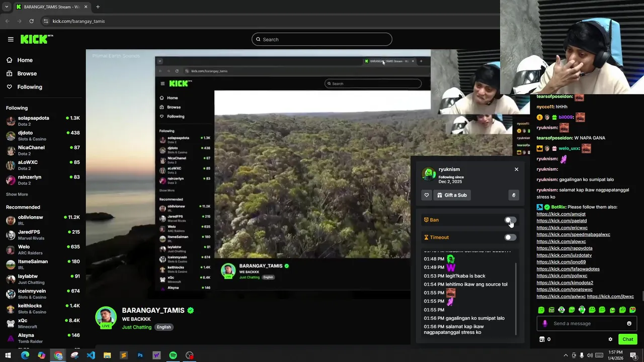Click the headphones green emote in quick row
This screenshot has width=644, height=362.
point(582,310)
